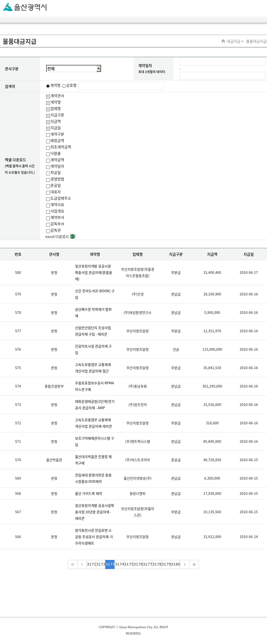
Task: Enable the 계약금액 checkbox
Action: click(x=48, y=160)
